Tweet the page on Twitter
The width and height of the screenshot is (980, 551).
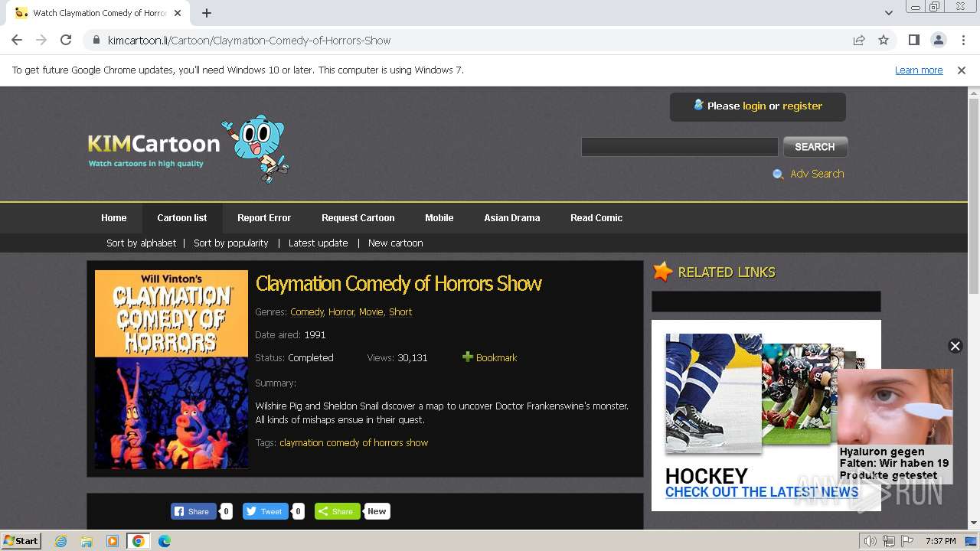(x=265, y=511)
